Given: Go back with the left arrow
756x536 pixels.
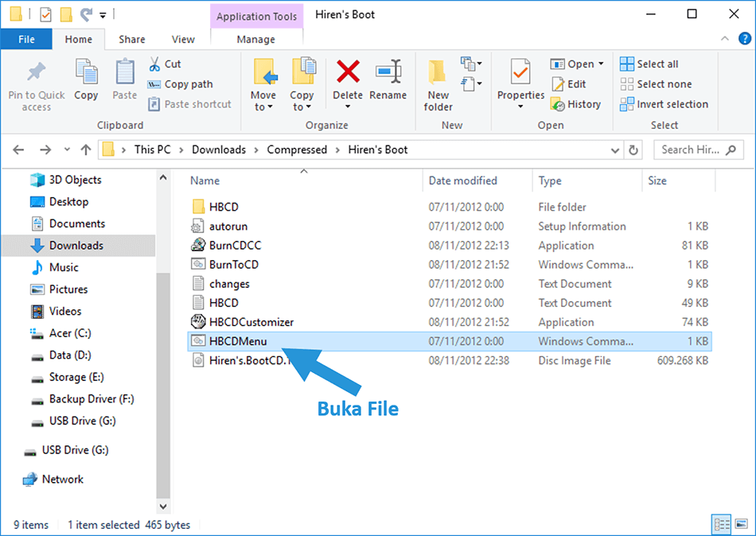Looking at the screenshot, I should 18,150.
